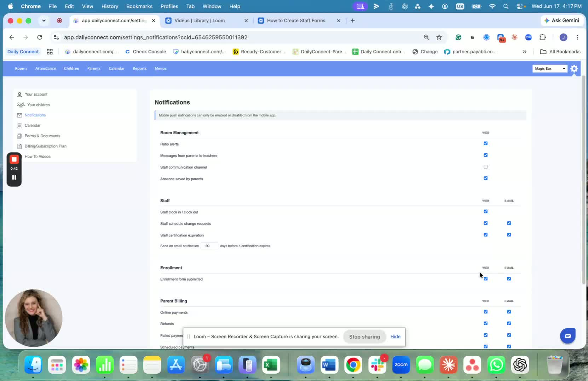Open Your children in sidebar
The width and height of the screenshot is (588, 381).
pyautogui.click(x=39, y=105)
